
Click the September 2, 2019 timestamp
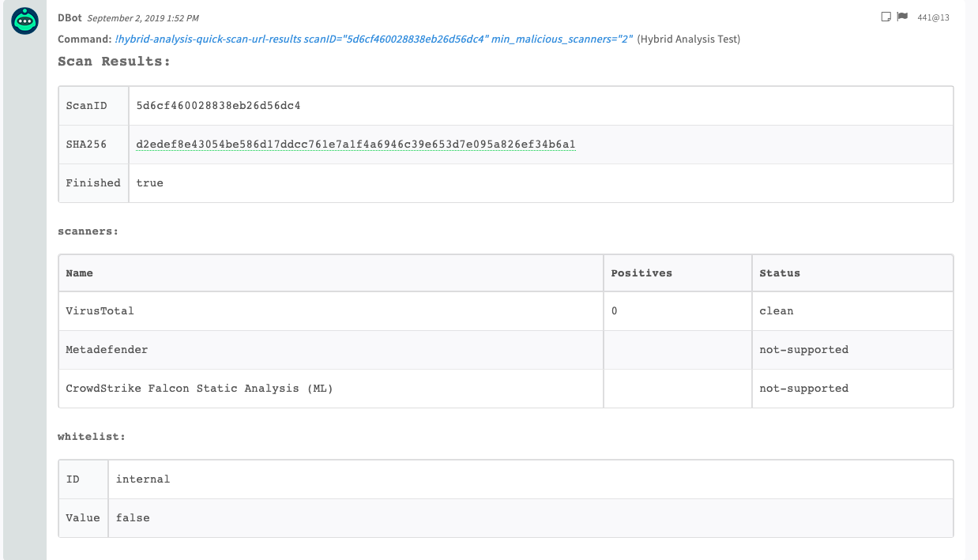143,17
